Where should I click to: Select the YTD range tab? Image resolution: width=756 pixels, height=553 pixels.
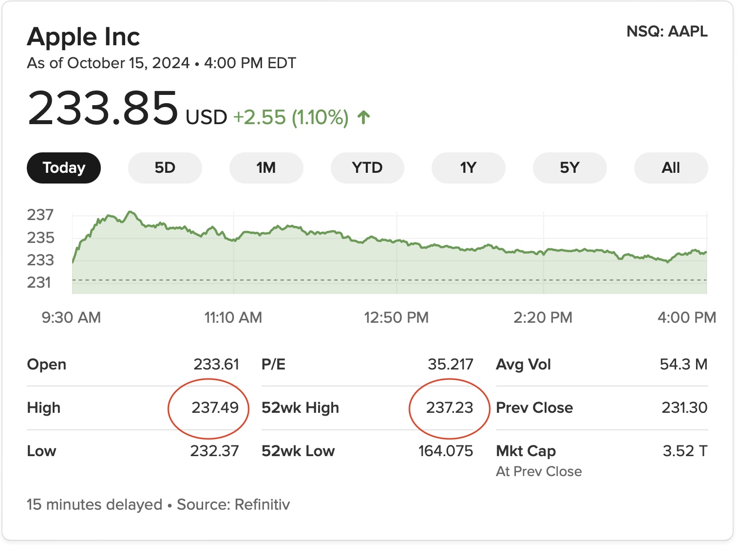(x=367, y=168)
